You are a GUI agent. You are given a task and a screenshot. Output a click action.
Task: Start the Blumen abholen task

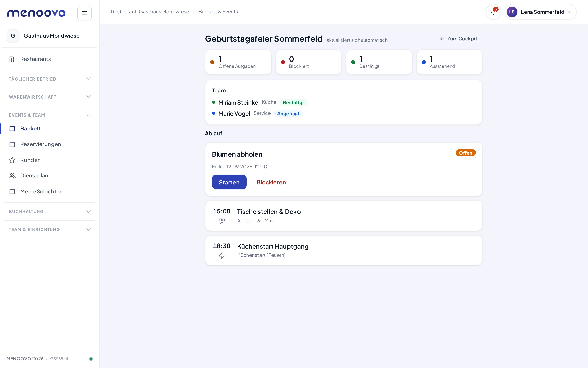(229, 182)
